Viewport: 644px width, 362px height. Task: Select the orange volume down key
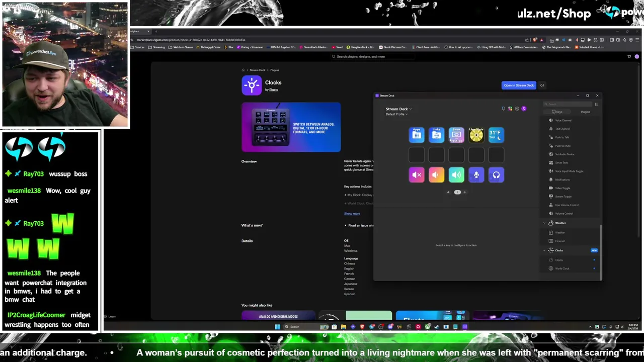436,175
